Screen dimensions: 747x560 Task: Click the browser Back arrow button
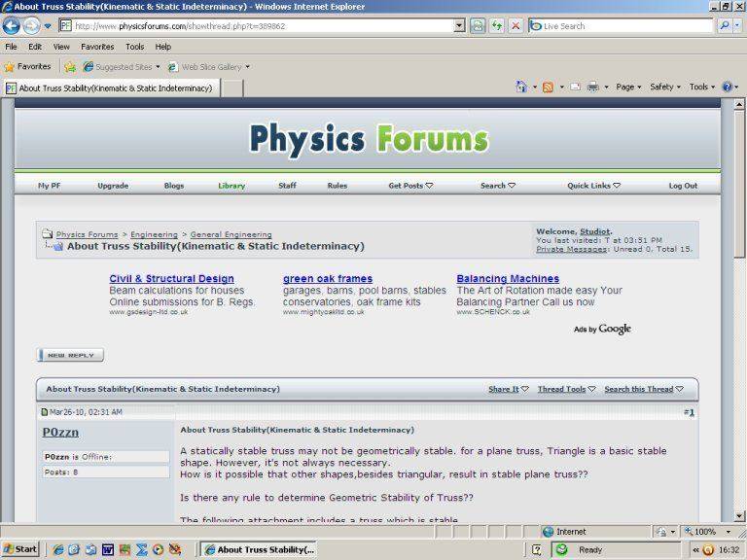point(12,25)
